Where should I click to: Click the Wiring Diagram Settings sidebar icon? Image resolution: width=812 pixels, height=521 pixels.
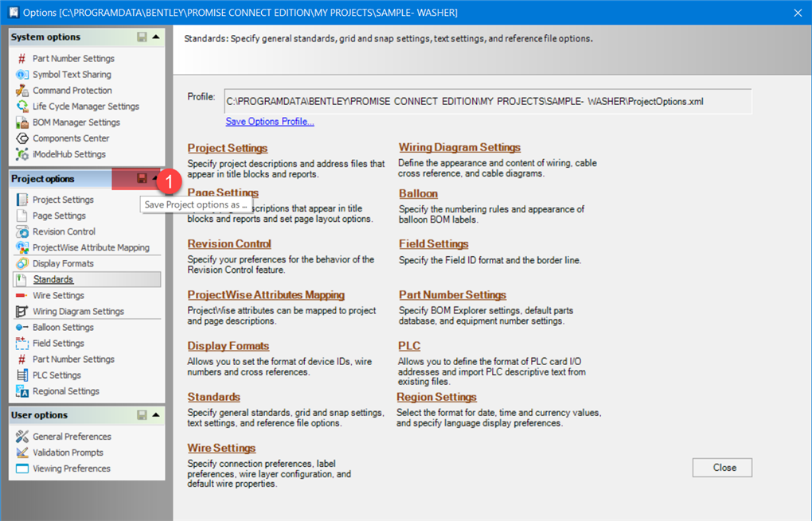(21, 312)
